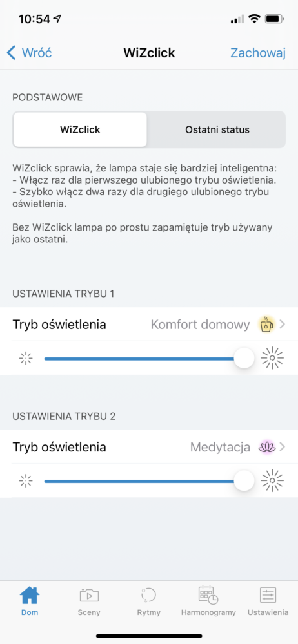The height and width of the screenshot is (644, 298).
Task: Tap the Komfort domowy teacup icon
Action: click(x=266, y=325)
